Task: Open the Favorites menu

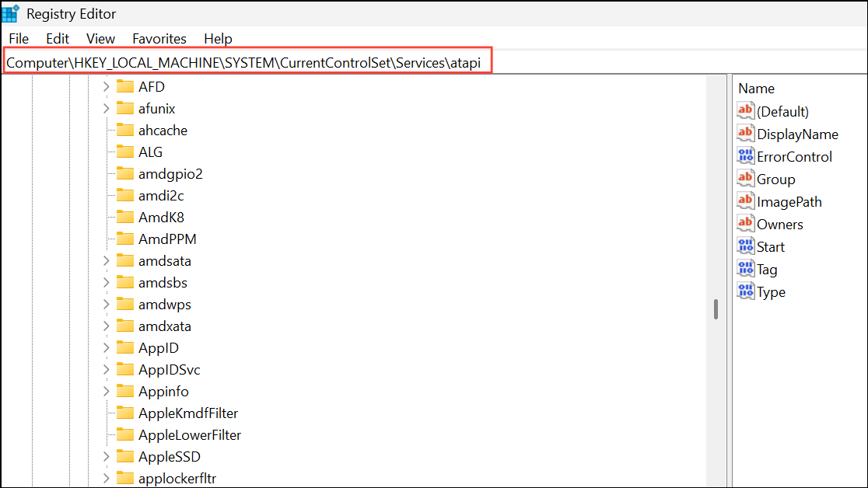Action: click(159, 38)
